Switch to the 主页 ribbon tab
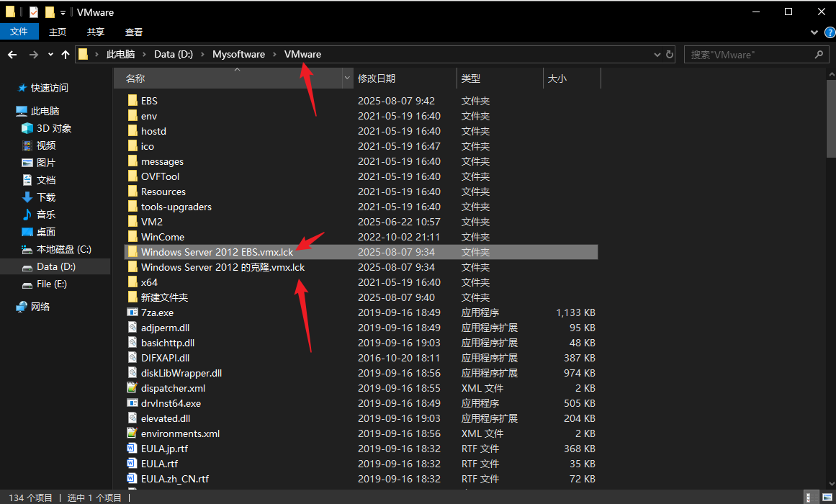Screen dimensions: 836x504 click(58, 32)
